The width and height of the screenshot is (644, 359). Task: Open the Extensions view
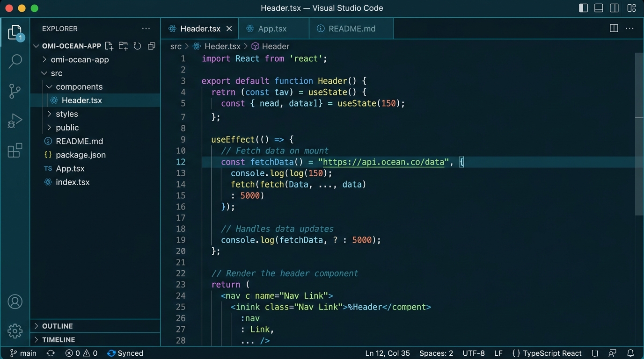point(15,150)
